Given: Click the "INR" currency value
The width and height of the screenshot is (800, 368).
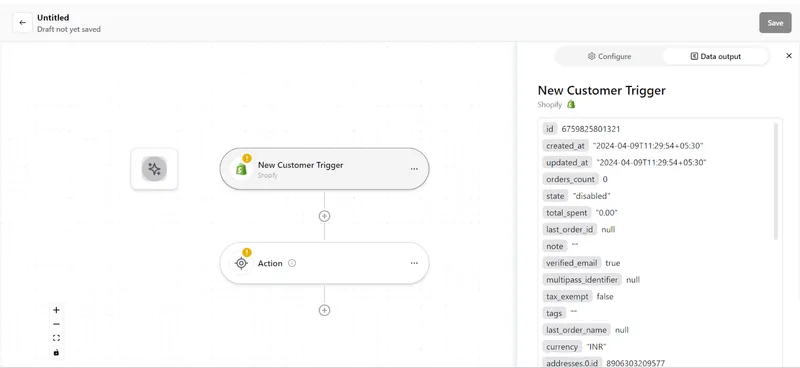Looking at the screenshot, I should point(596,347).
